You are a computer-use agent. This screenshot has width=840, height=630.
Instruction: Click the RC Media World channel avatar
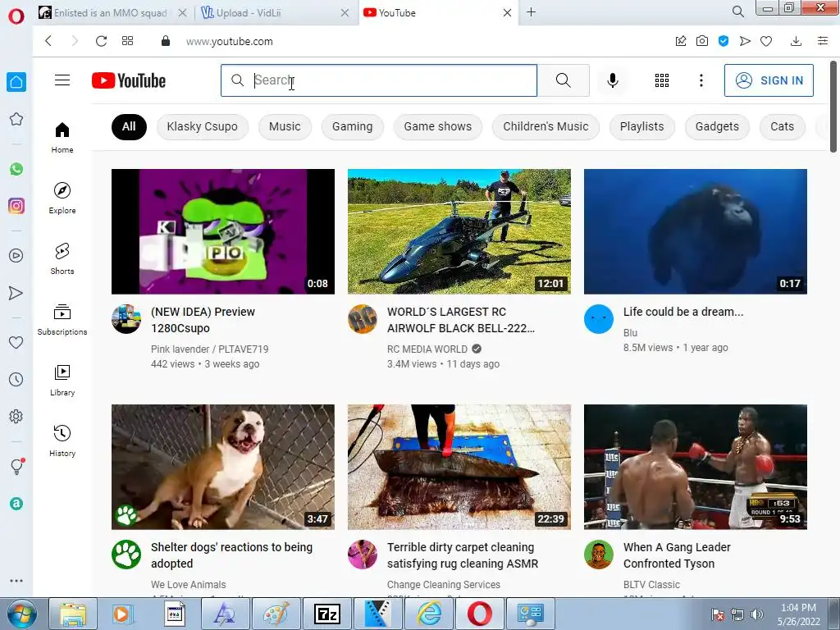pyautogui.click(x=363, y=319)
